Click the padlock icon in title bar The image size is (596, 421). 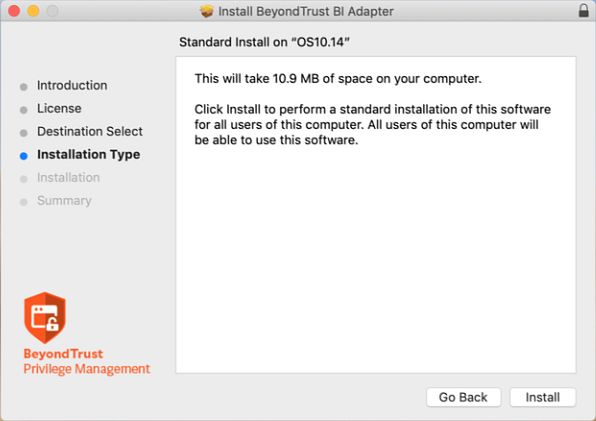(583, 11)
